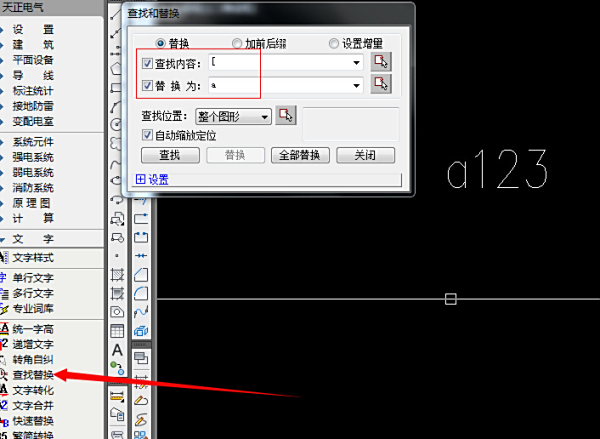Open the Make Block tool
The image size is (600, 439).
117,238
